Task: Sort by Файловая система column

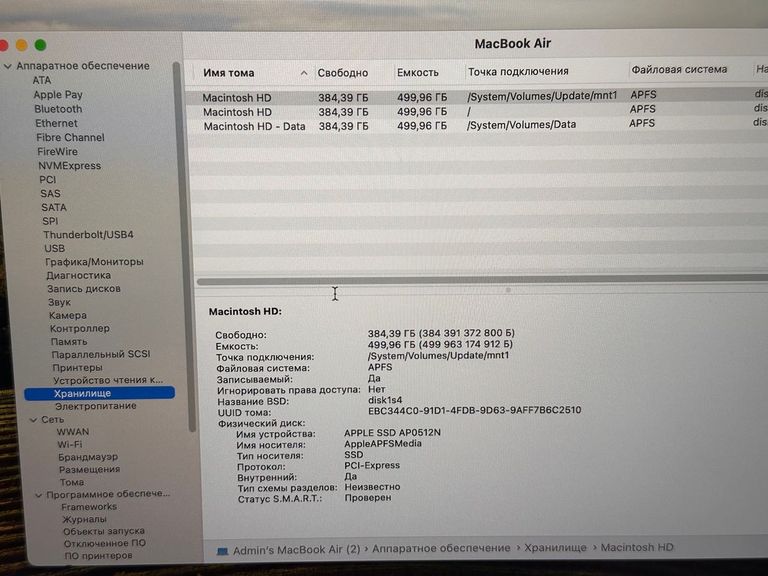Action: pos(679,70)
